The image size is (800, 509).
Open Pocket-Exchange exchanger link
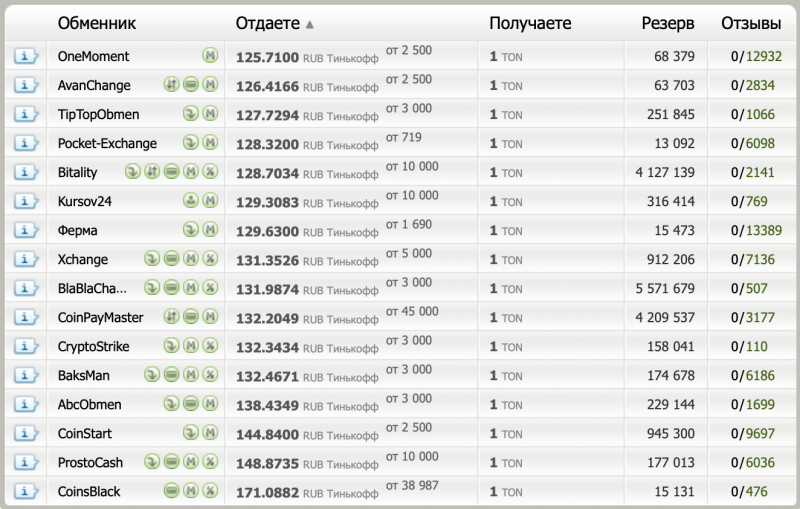pyautogui.click(x=107, y=143)
